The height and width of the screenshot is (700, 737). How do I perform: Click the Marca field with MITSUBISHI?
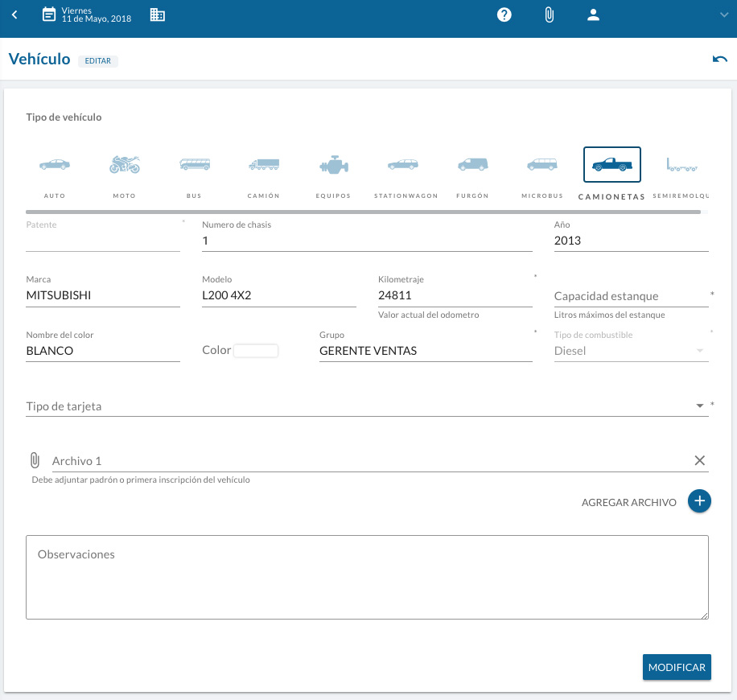(x=103, y=295)
